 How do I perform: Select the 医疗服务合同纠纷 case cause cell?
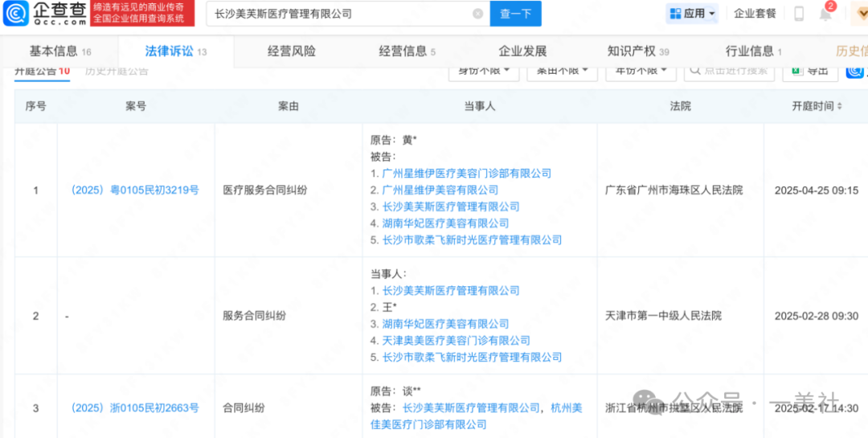coord(264,190)
